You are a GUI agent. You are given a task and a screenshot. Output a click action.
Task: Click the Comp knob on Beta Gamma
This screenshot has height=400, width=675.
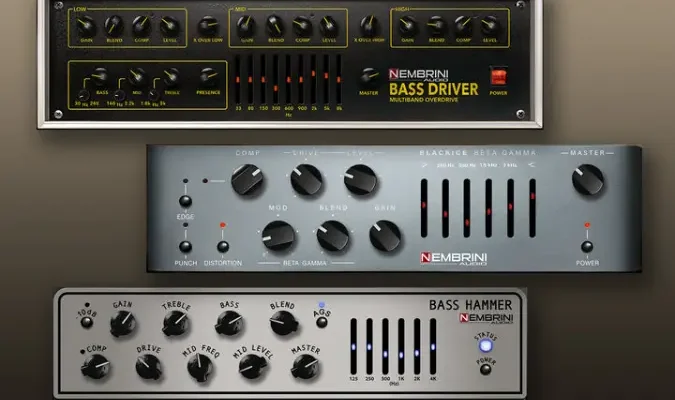coord(247,180)
